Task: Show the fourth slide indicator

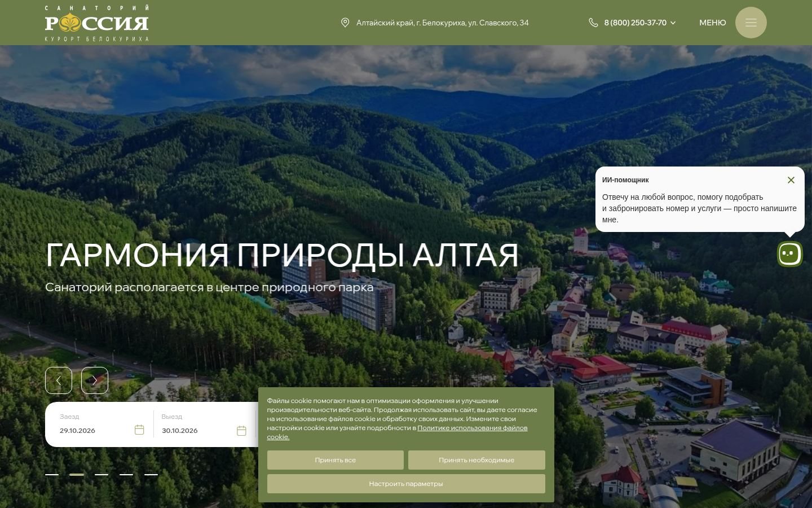Action: coord(126,475)
